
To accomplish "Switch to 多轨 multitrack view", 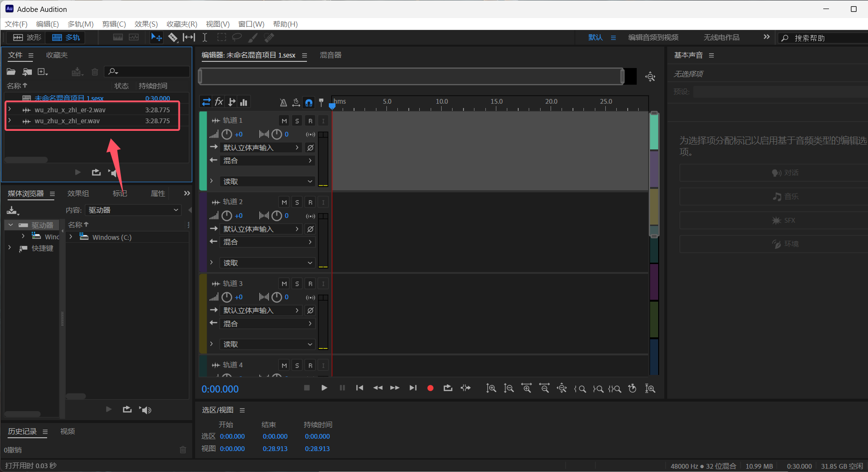I will [x=66, y=38].
